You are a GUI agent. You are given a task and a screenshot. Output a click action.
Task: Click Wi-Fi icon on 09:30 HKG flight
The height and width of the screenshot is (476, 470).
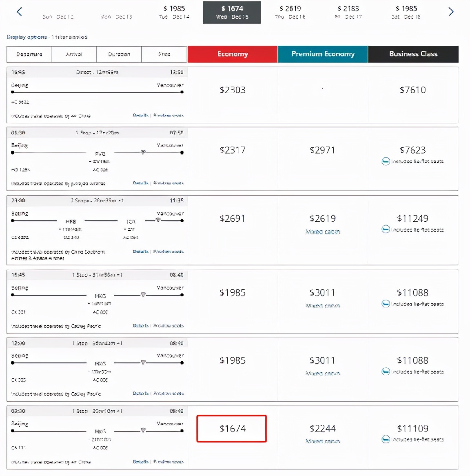coord(143,430)
